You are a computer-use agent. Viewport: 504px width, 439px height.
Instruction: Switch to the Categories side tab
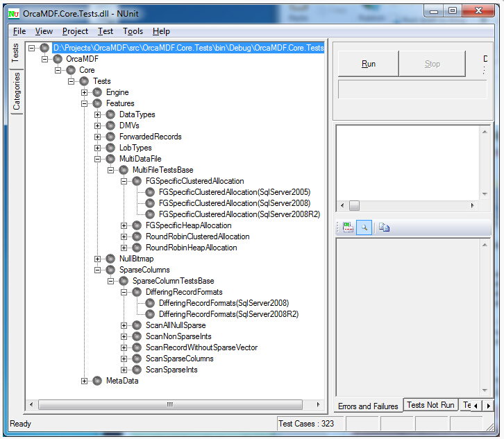pyautogui.click(x=17, y=92)
